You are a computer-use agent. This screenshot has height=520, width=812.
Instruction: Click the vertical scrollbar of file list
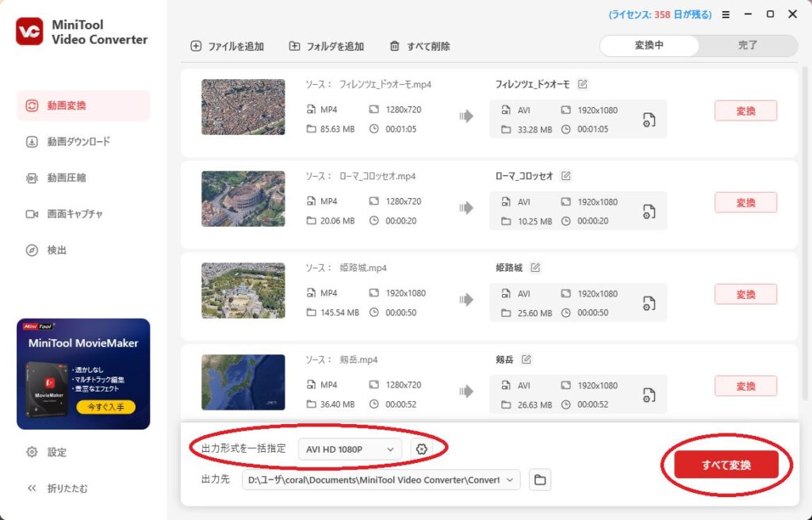(805, 233)
